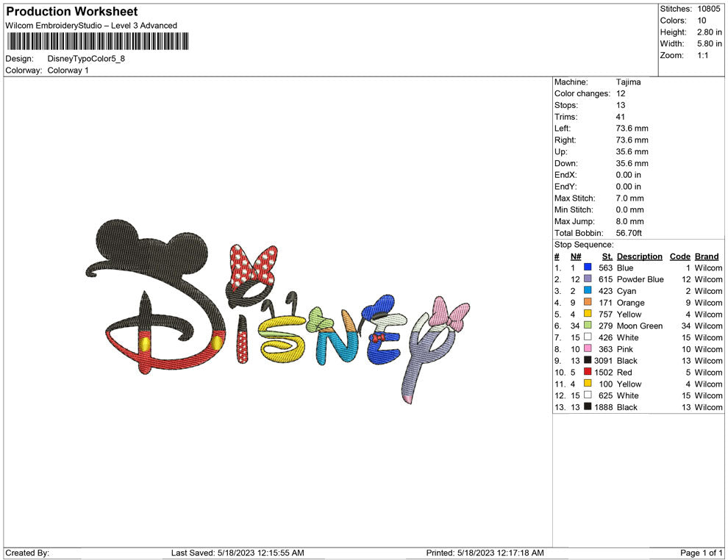Click the Up value 35.6 mm
Image resolution: width=728 pixels, height=560 pixels.
click(x=632, y=151)
